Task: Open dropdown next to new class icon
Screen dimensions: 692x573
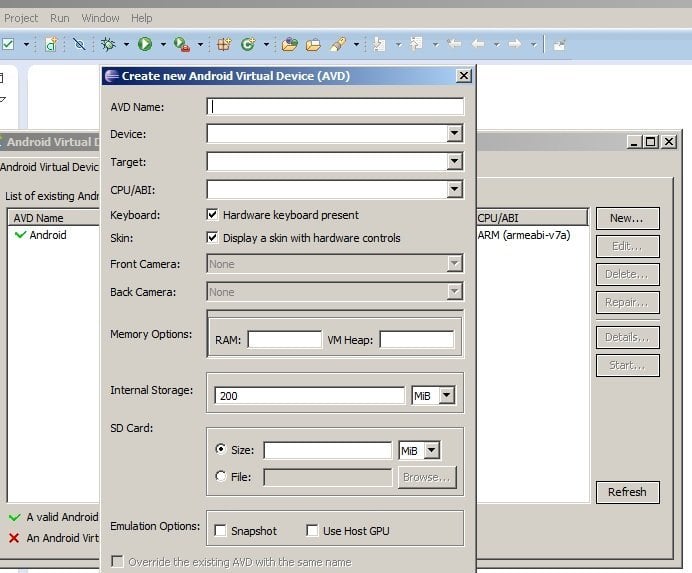Action: 266,45
